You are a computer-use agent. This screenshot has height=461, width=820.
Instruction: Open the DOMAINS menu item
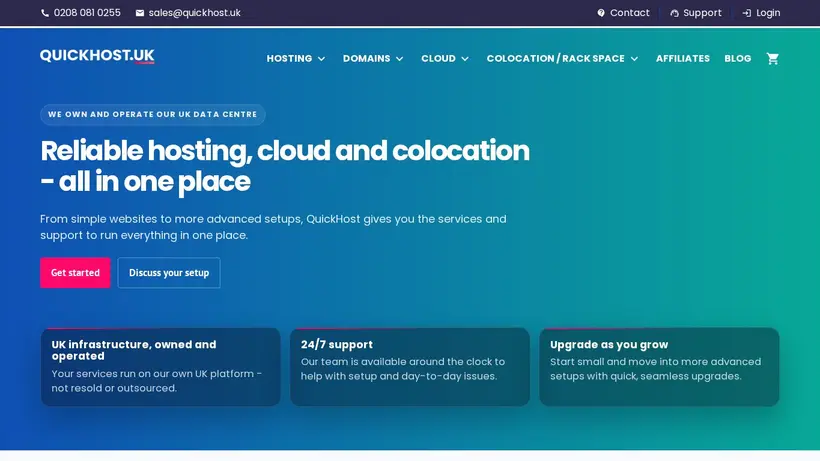(367, 59)
